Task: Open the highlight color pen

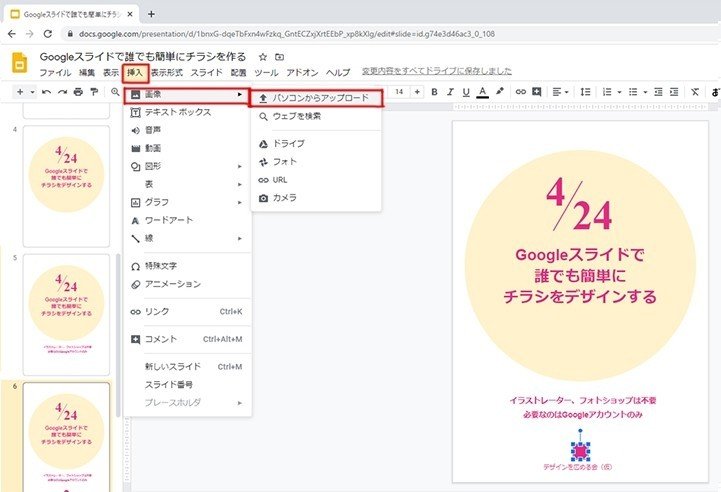Action: (x=499, y=92)
